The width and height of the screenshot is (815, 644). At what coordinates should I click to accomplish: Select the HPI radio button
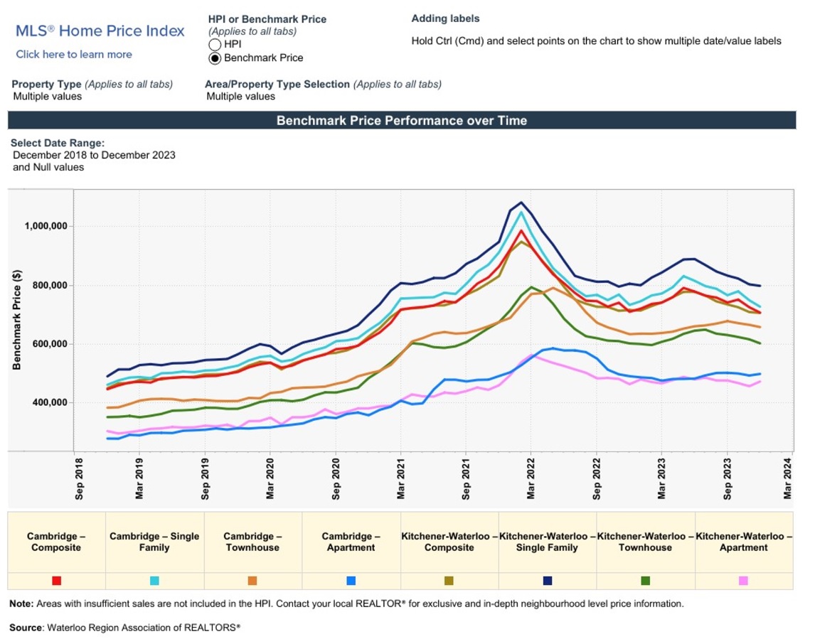click(x=214, y=44)
